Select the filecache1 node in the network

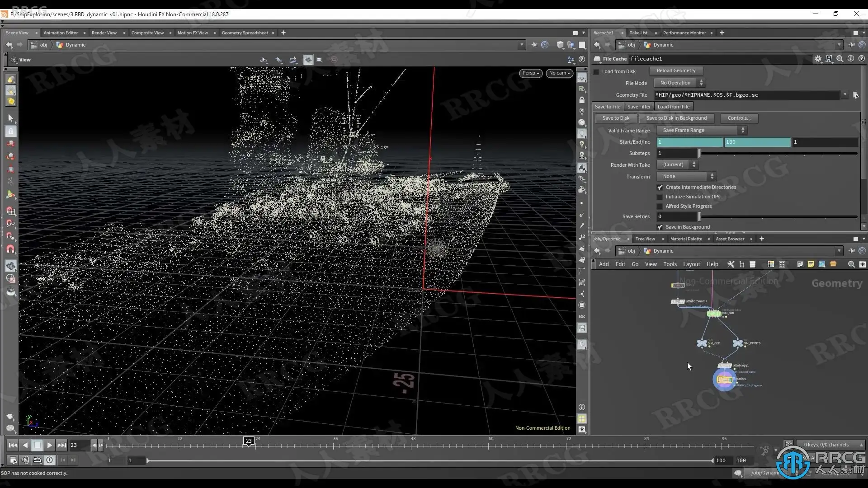click(x=724, y=380)
